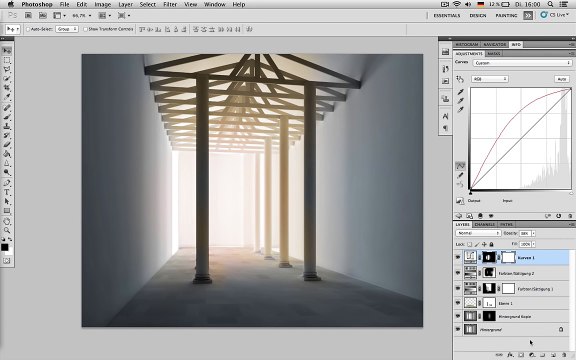The image size is (576, 360).
Task: Launch Bridge from the application bar
Action: coord(28,15)
